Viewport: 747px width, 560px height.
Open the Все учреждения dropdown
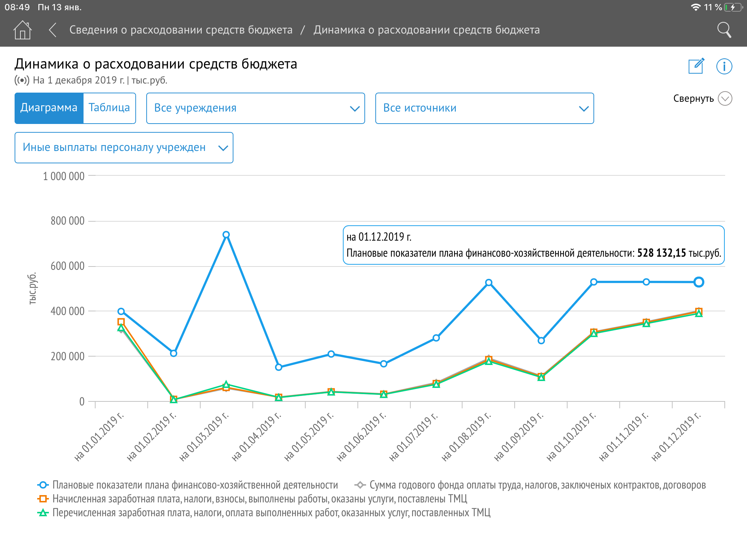pos(255,108)
